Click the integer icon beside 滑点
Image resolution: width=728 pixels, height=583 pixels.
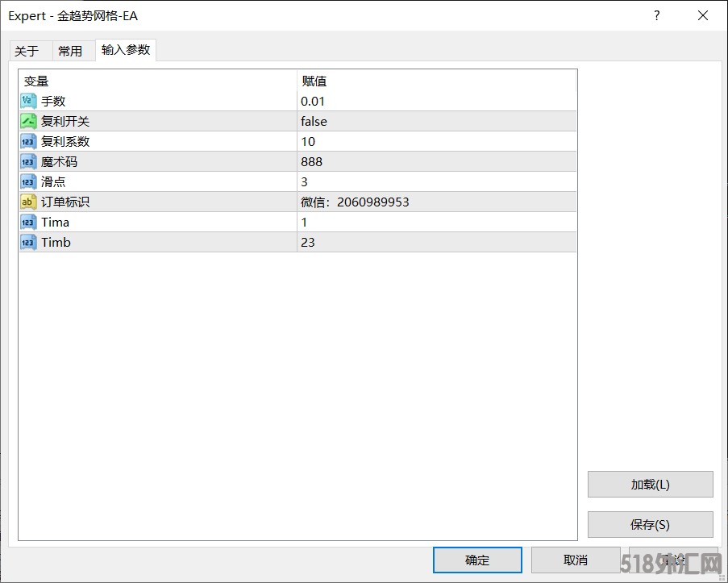coord(28,181)
